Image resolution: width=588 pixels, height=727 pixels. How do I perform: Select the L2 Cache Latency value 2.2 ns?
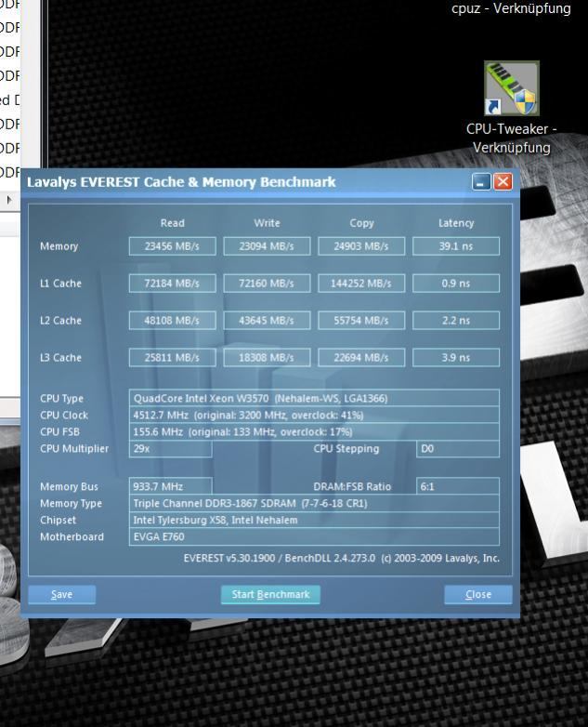(456, 321)
